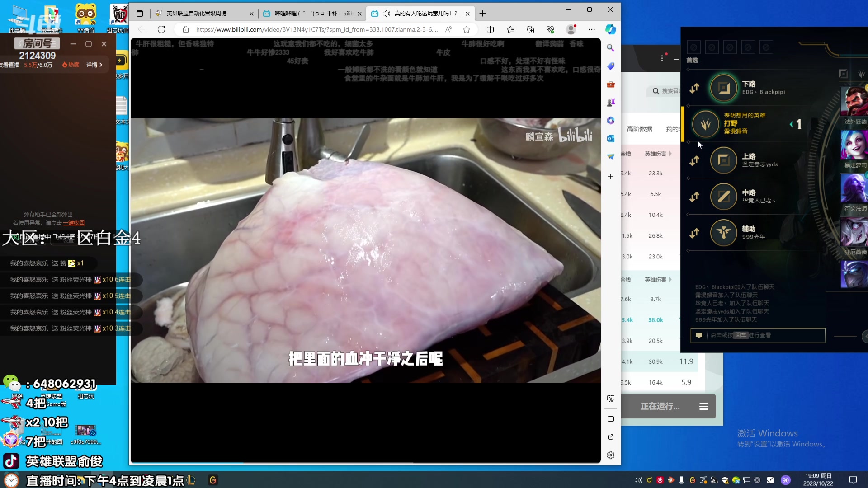Close the 哔哩哔哩 干杯 tab
The height and width of the screenshot is (488, 868).
[x=359, y=14]
